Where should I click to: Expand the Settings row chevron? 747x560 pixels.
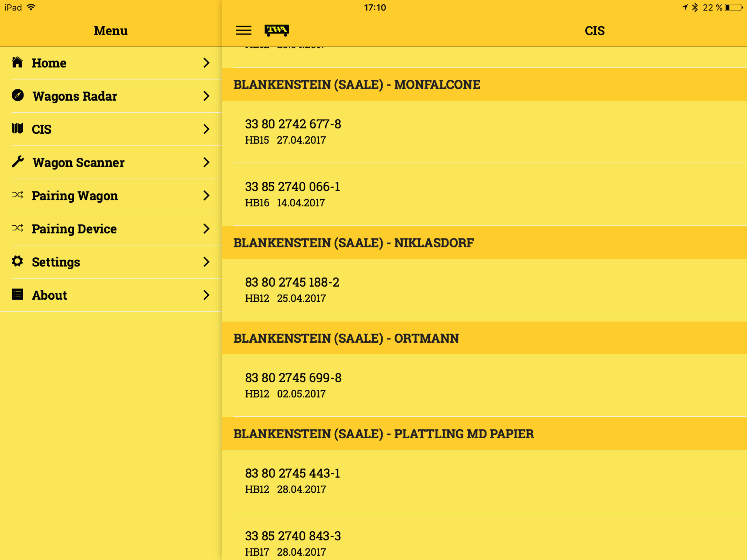coord(206,262)
